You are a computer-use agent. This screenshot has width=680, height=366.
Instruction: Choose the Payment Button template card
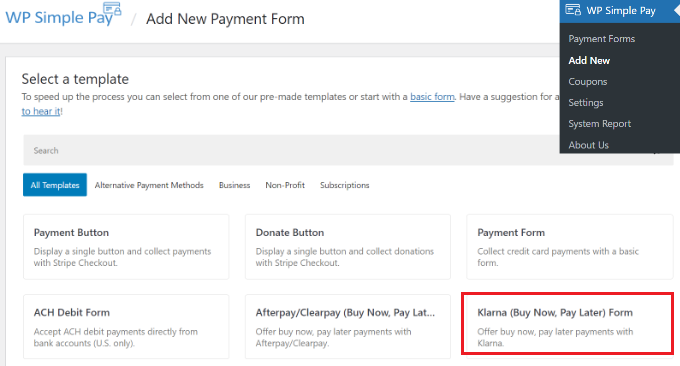(x=126, y=247)
